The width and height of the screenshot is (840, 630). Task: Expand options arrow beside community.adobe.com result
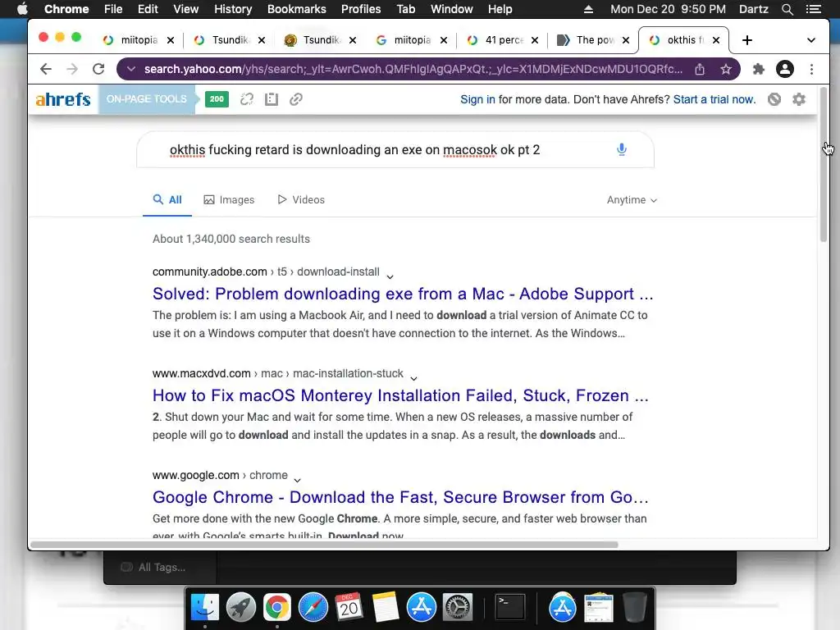(x=390, y=276)
